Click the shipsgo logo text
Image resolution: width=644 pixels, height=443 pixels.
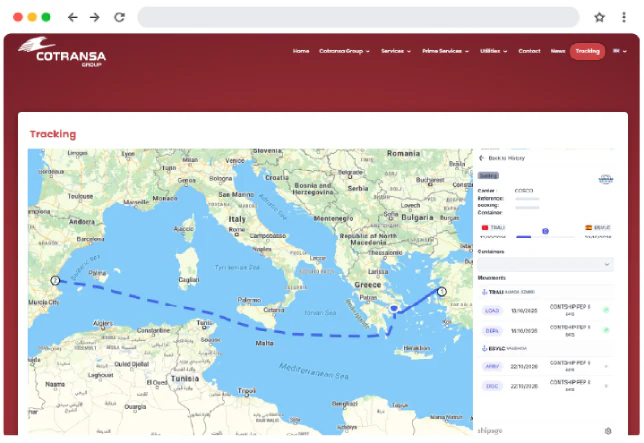tap(490, 431)
